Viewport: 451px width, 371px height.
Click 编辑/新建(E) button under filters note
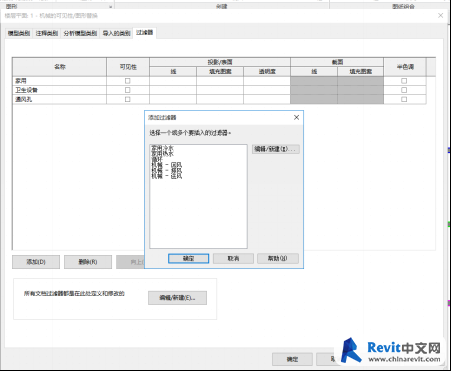pyautogui.click(x=177, y=298)
